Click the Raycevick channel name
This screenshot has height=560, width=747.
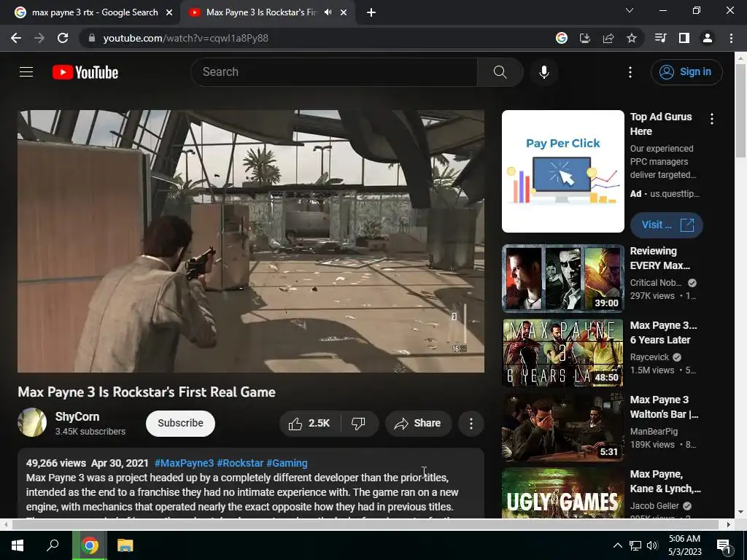(x=649, y=357)
